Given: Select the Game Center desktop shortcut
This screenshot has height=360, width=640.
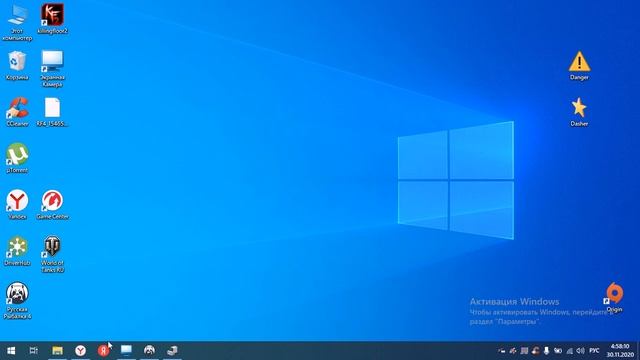Looking at the screenshot, I should coord(52,204).
